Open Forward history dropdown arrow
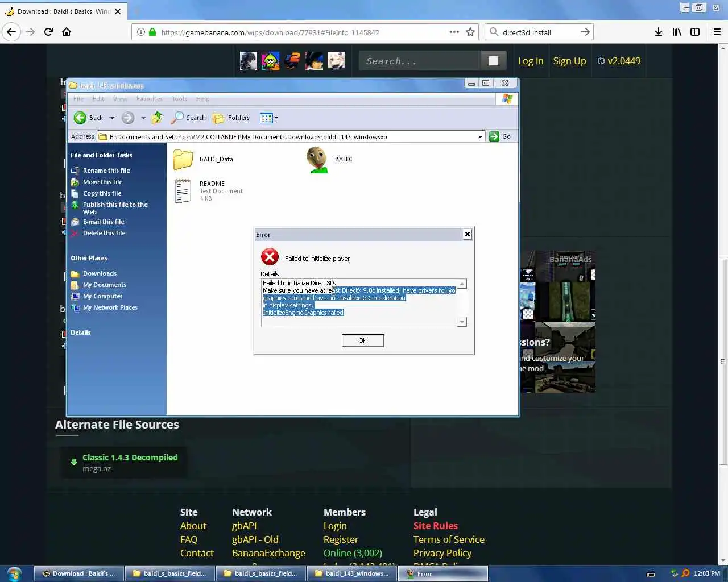Image resolution: width=728 pixels, height=582 pixels. point(143,118)
